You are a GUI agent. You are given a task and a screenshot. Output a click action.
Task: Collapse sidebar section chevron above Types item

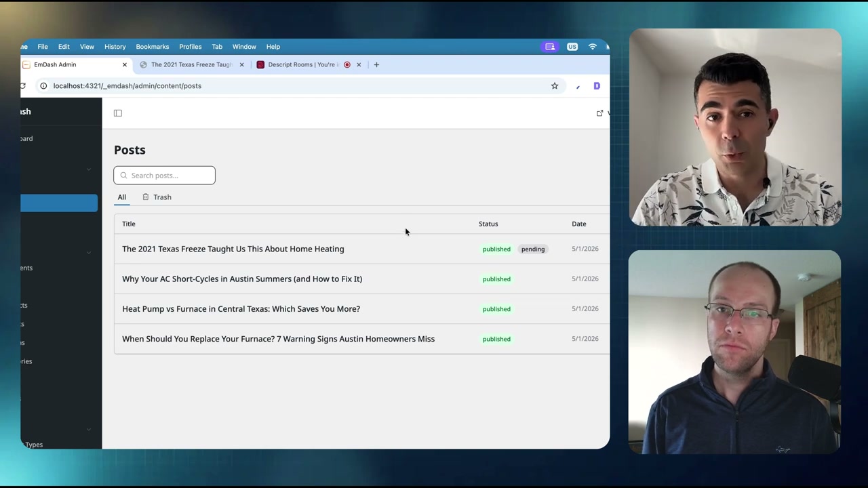[89, 429]
